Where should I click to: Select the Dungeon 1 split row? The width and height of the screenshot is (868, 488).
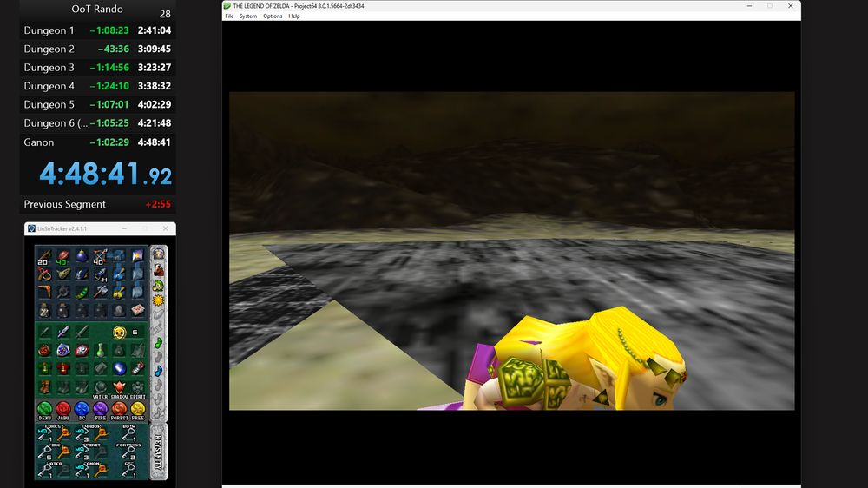[x=97, y=30]
